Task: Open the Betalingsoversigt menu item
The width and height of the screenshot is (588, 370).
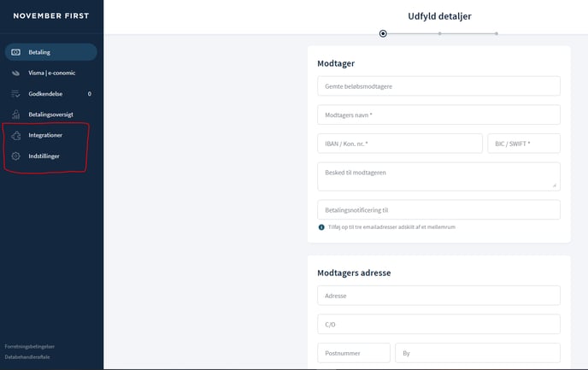Action: point(56,115)
